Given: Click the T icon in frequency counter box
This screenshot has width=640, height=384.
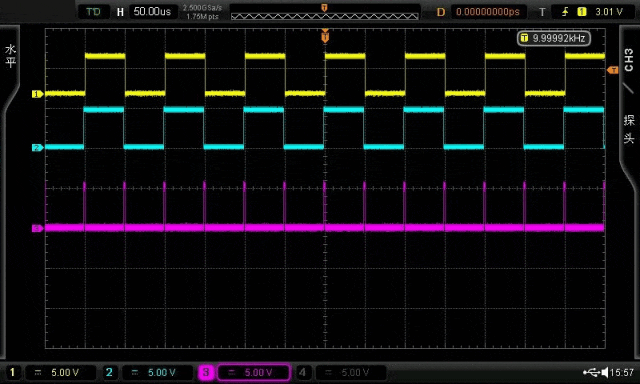Looking at the screenshot, I should pos(524,38).
